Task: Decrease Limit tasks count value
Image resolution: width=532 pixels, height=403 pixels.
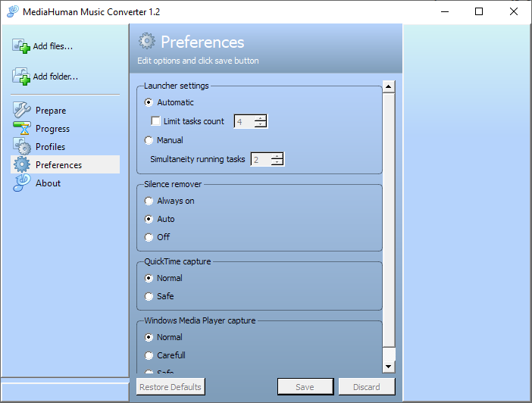Action: pos(260,124)
